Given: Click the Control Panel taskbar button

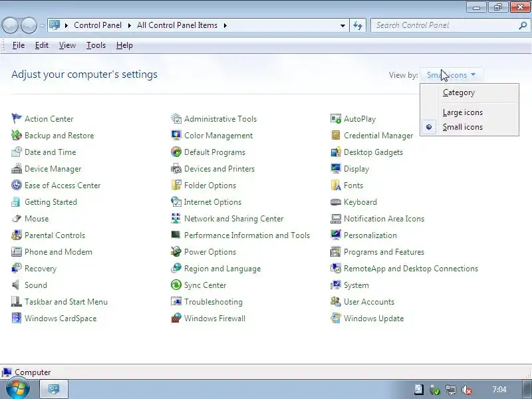Looking at the screenshot, I should click(54, 389).
